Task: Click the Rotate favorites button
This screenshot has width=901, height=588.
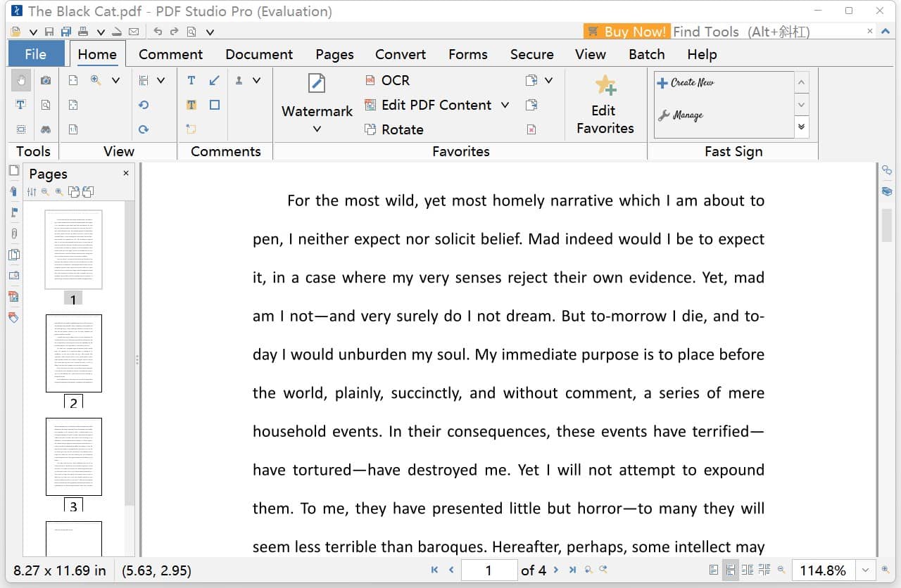Action: (x=393, y=129)
